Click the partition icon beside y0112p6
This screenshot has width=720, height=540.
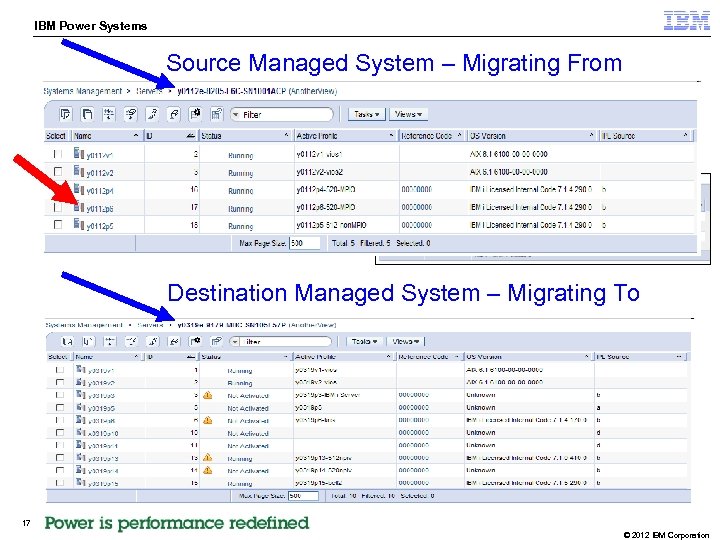click(x=78, y=208)
